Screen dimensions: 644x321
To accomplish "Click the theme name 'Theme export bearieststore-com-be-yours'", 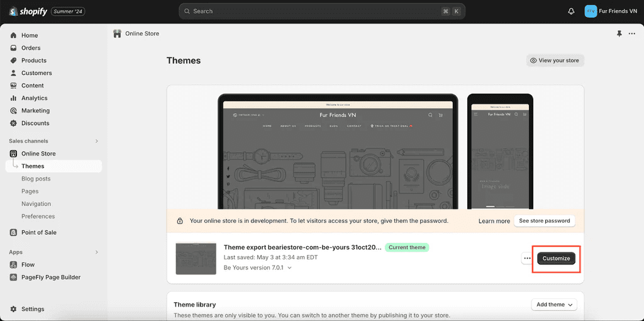I will [x=303, y=247].
